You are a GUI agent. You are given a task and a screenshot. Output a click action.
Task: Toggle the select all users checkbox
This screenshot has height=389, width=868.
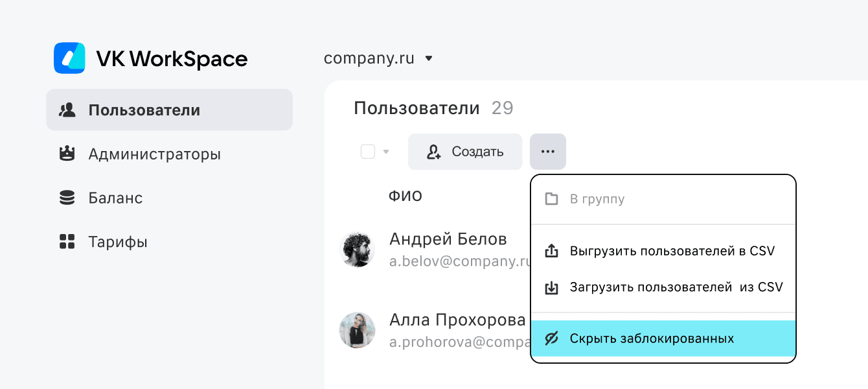[368, 152]
